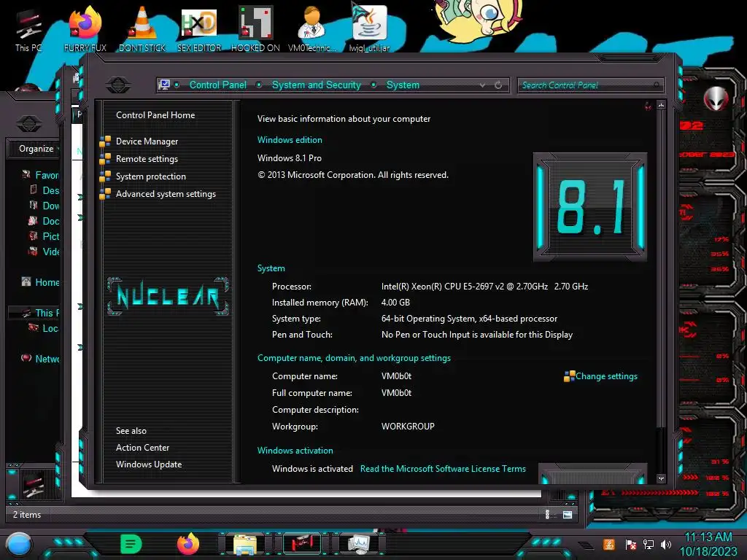Click the shield icon beside Device Manager
The image size is (747, 560).
pos(105,141)
